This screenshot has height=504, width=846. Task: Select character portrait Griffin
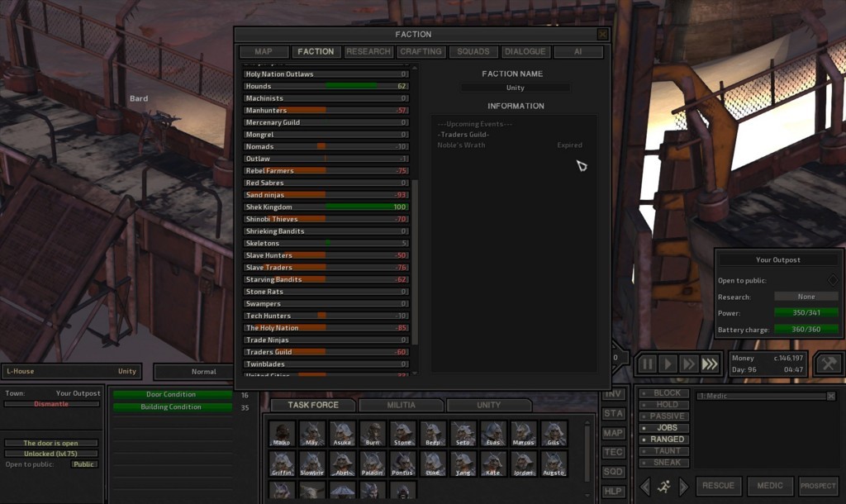[282, 464]
